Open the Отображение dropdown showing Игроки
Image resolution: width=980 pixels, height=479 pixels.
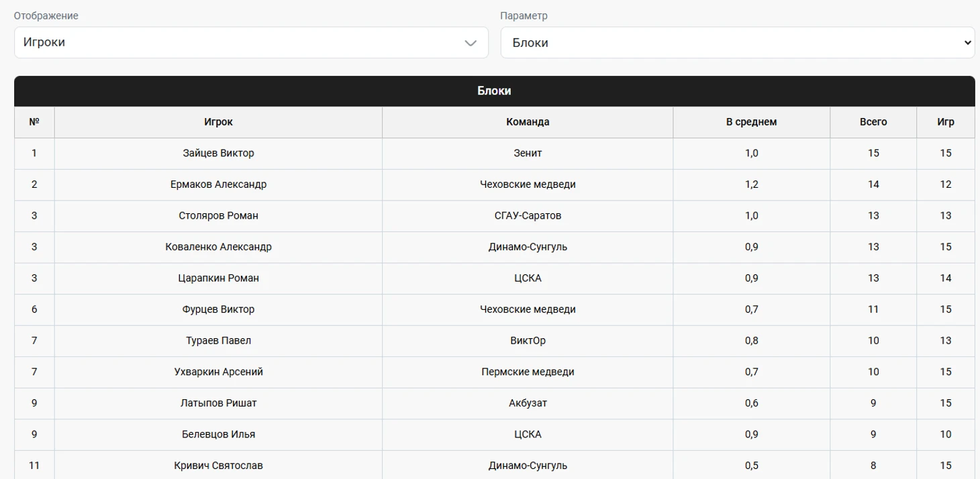251,42
